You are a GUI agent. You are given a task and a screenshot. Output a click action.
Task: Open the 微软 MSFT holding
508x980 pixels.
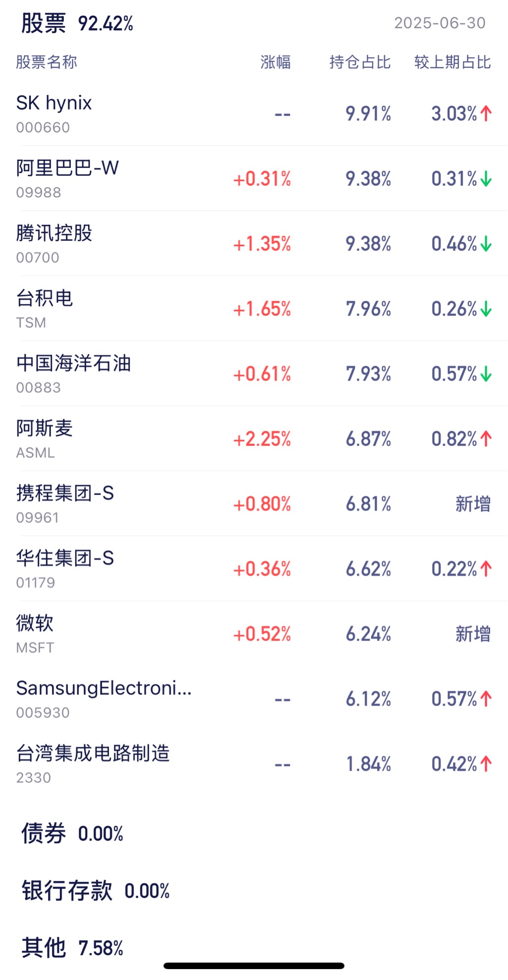[x=254, y=633]
